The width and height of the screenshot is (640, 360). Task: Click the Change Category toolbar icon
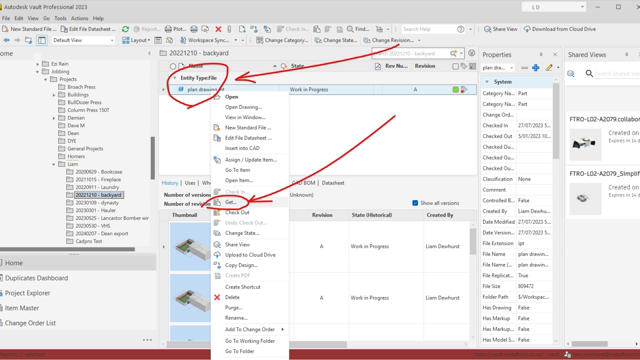pos(260,40)
